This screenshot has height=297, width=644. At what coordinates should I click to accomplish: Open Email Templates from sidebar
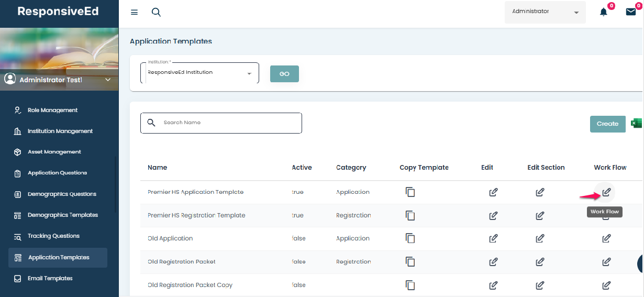(50, 279)
